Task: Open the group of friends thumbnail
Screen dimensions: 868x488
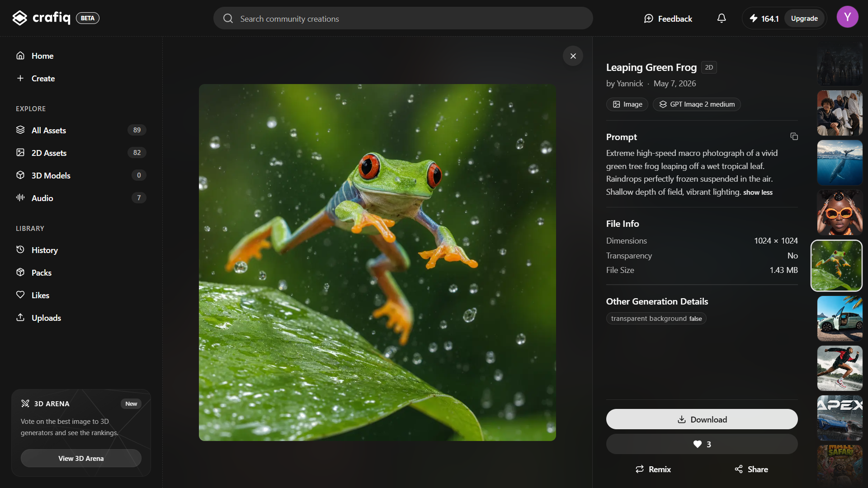Action: point(840,113)
